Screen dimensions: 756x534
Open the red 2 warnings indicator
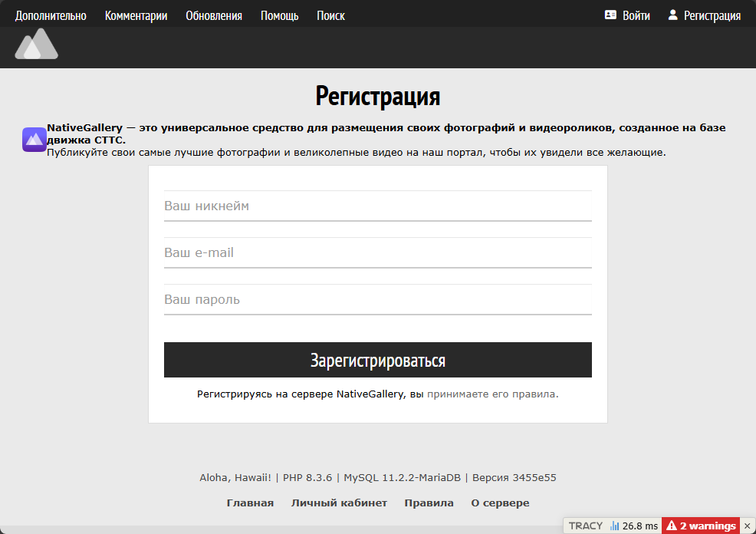700,526
